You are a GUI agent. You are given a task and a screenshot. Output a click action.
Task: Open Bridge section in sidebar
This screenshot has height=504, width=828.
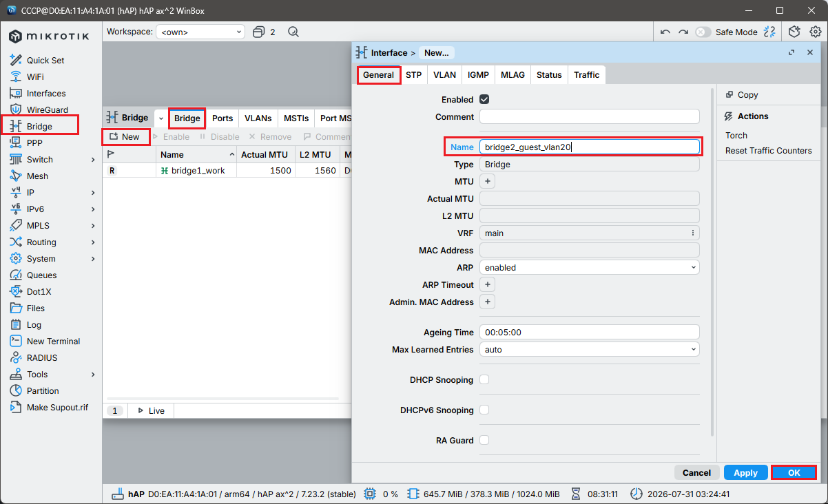click(x=39, y=126)
